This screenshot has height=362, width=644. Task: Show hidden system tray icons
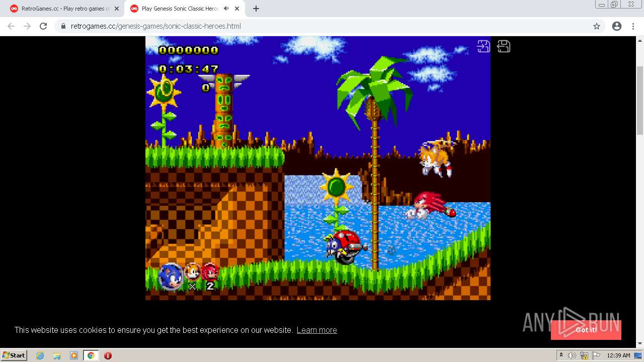tap(561, 355)
